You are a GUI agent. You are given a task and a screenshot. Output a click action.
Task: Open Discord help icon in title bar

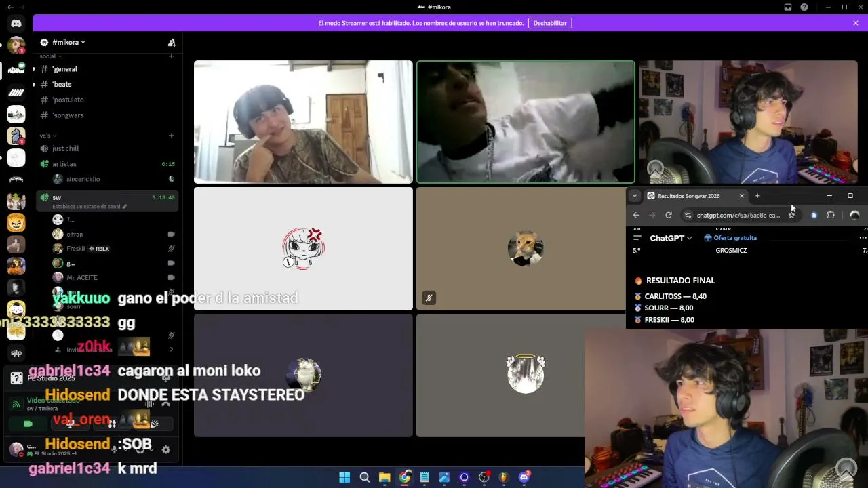coord(804,7)
